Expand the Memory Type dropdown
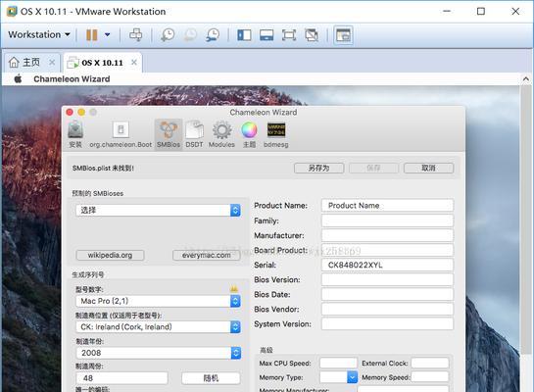534x392 pixels. click(x=338, y=377)
